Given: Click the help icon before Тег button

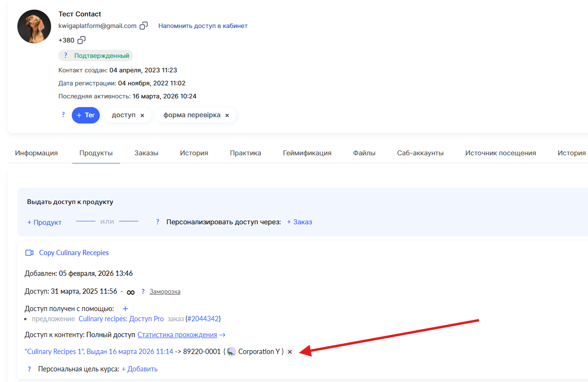Looking at the screenshot, I should click(x=63, y=115).
